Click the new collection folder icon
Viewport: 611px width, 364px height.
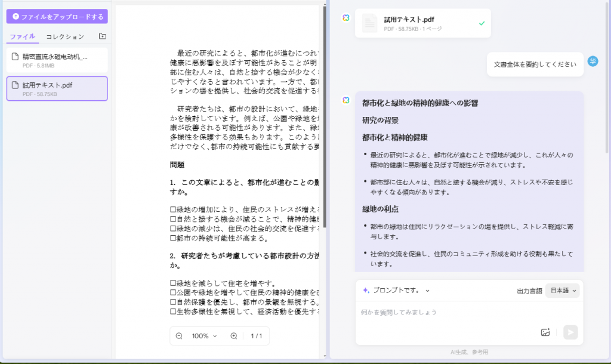[103, 36]
